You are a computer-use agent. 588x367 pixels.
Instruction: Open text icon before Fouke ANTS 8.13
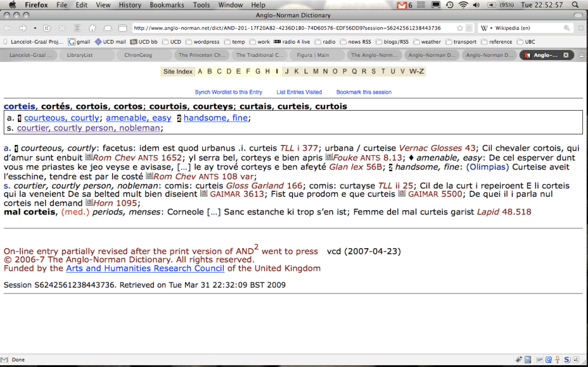pyautogui.click(x=328, y=158)
